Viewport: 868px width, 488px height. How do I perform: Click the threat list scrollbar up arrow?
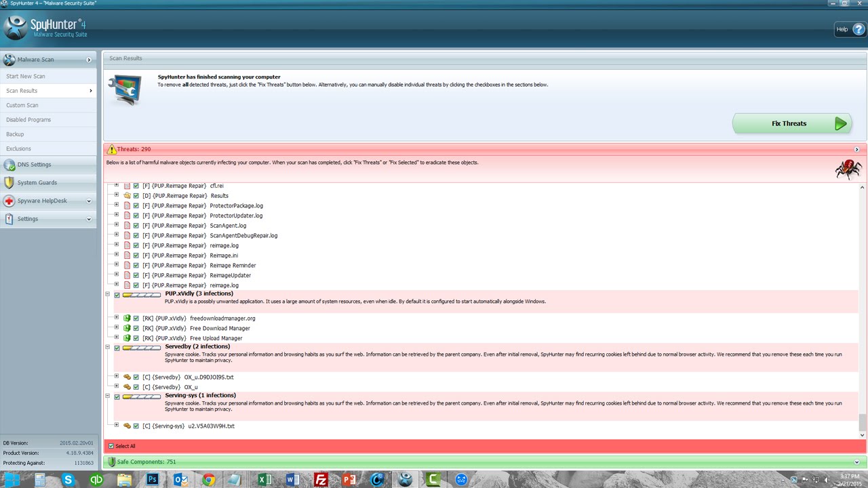tap(863, 187)
